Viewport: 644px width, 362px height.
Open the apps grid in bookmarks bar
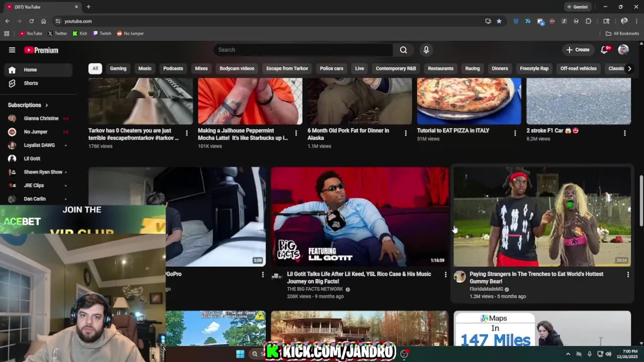(7, 33)
